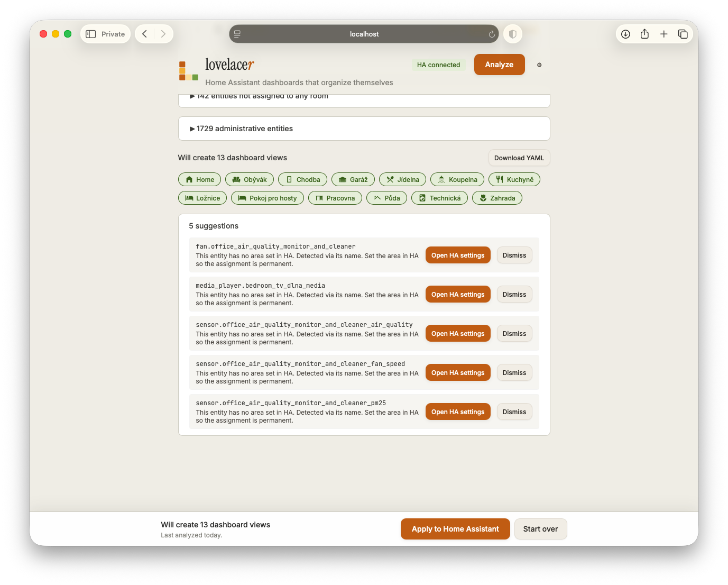Expand the 1729 administrative entities section
728x585 pixels.
[x=364, y=129]
